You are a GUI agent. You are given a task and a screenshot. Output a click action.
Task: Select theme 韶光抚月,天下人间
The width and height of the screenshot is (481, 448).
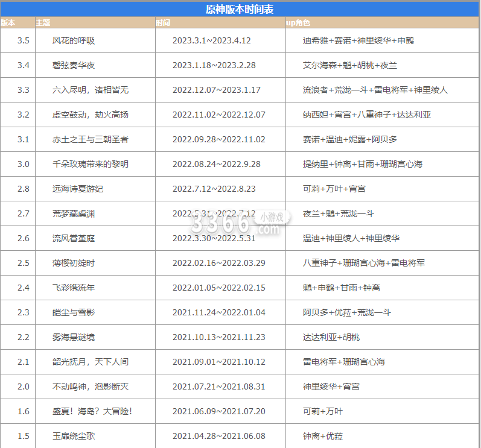point(91,362)
